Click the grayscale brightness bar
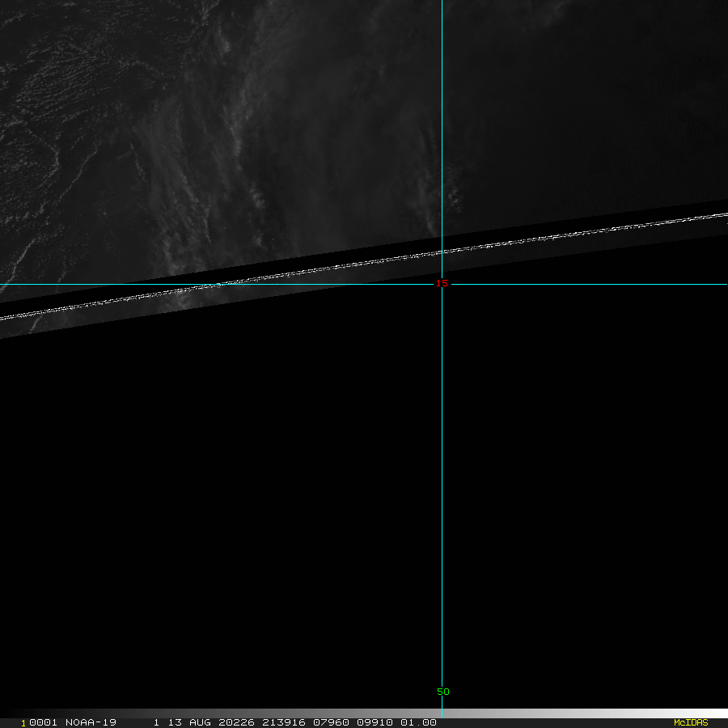This screenshot has height=728, width=728. tap(364, 713)
